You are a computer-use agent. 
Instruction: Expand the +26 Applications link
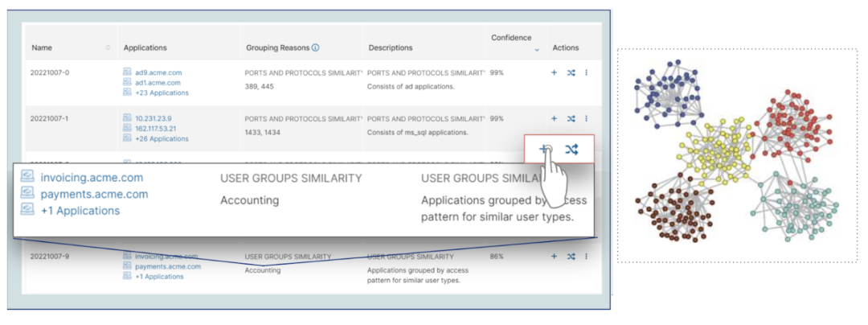162,138
